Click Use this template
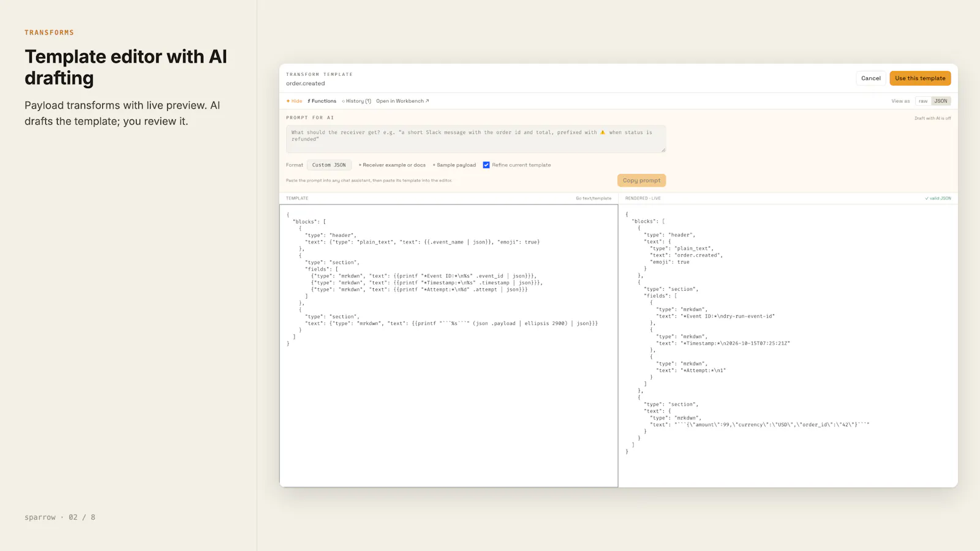The height and width of the screenshot is (551, 980). coord(920,78)
